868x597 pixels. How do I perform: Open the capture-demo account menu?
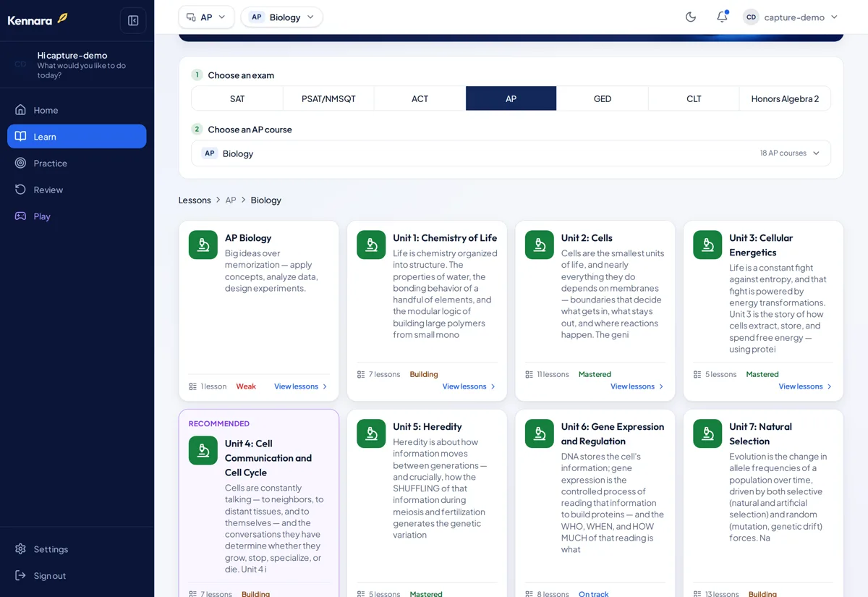(791, 17)
